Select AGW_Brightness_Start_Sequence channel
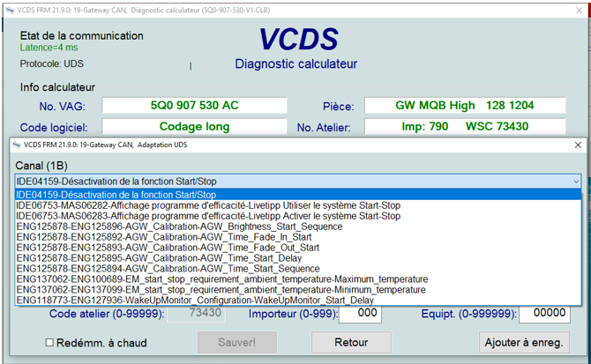 (x=298, y=227)
